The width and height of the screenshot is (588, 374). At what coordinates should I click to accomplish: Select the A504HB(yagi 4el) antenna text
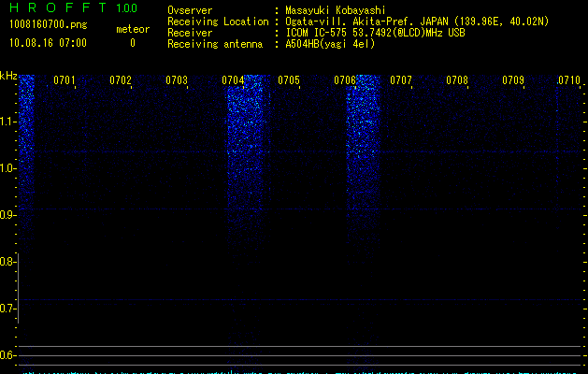coord(330,44)
